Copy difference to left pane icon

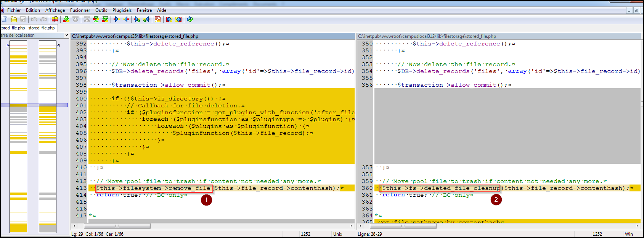tap(126, 19)
